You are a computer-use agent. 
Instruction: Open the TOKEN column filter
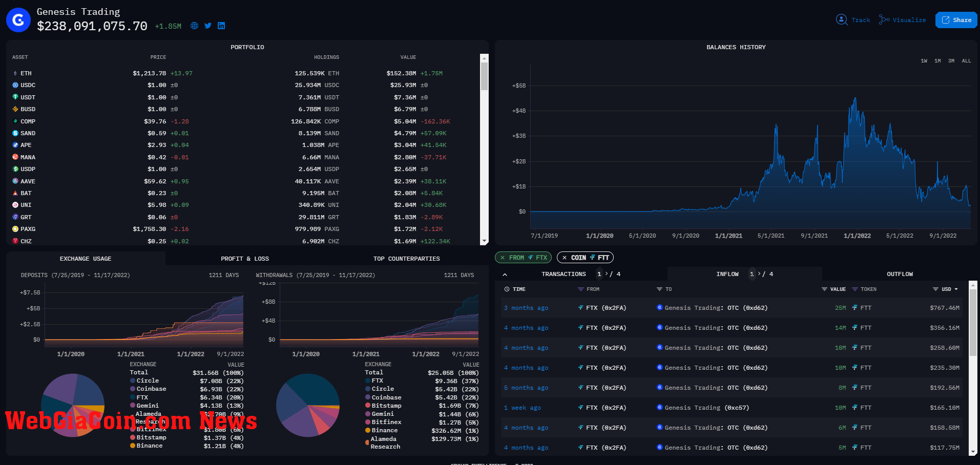coord(855,289)
